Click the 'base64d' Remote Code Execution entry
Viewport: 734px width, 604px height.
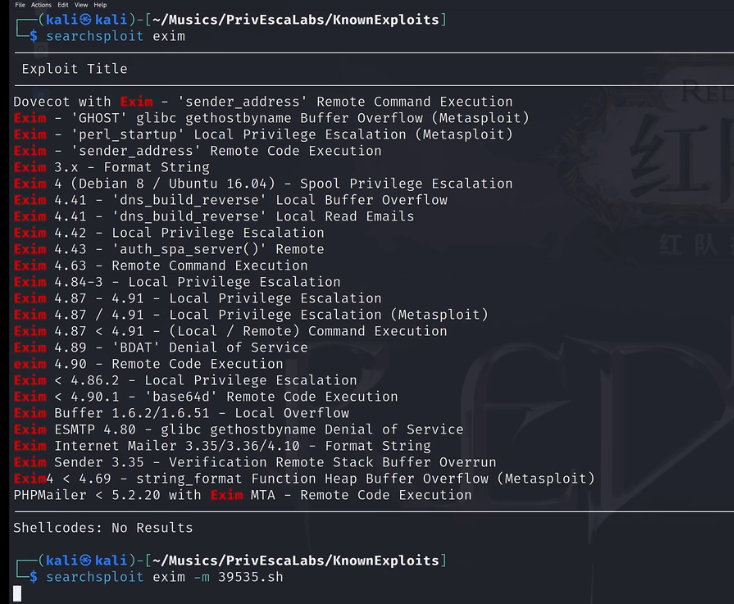[206, 397]
